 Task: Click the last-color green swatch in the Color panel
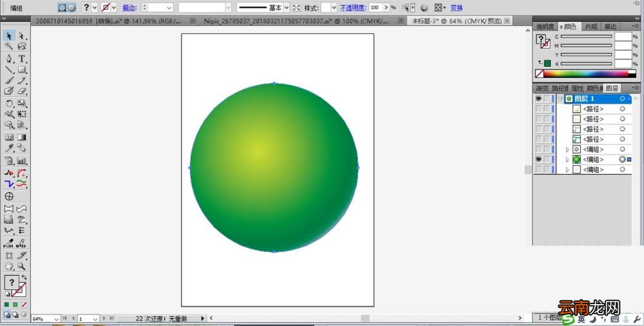[547, 63]
